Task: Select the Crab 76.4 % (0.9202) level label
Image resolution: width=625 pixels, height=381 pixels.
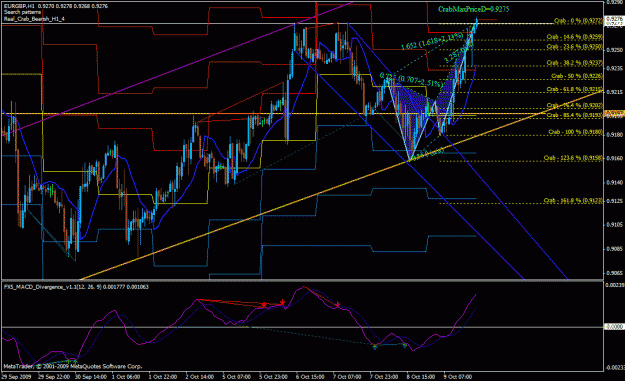Action: (x=574, y=105)
